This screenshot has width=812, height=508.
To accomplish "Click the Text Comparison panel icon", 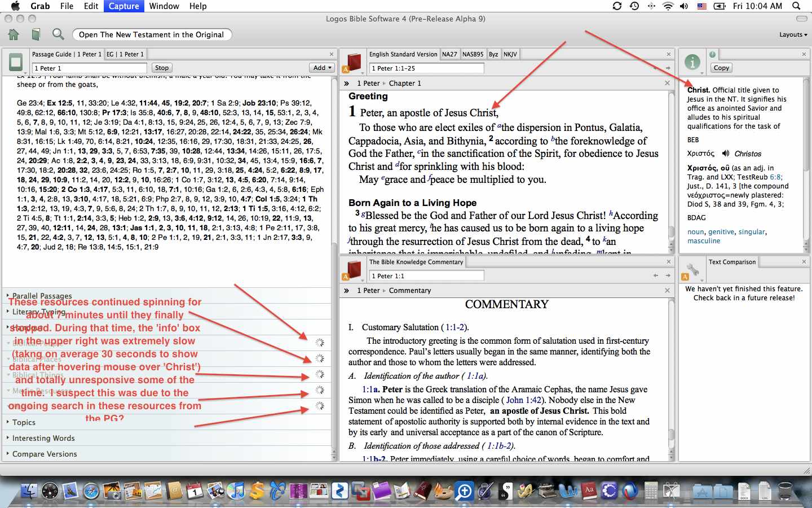I will 692,269.
